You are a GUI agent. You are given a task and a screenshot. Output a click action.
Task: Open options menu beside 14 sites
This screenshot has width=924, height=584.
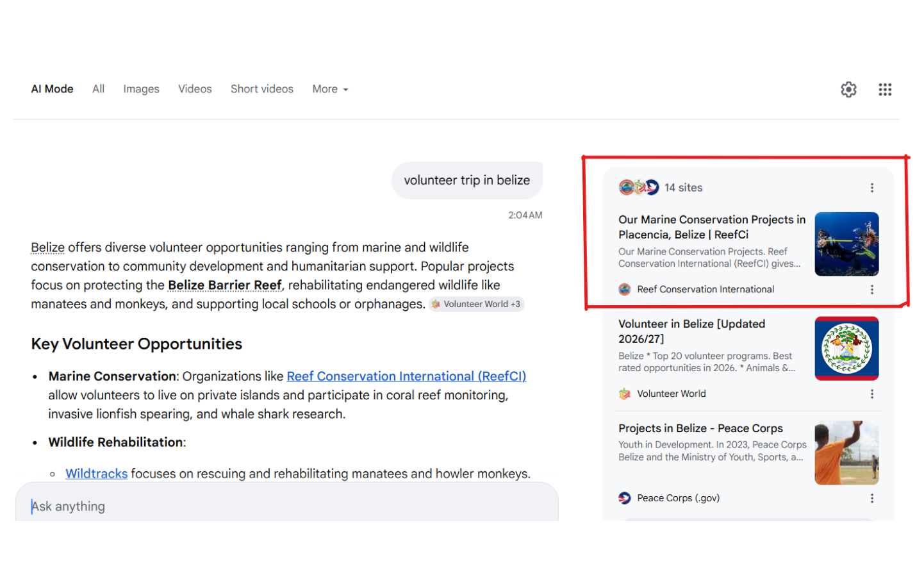[871, 188]
